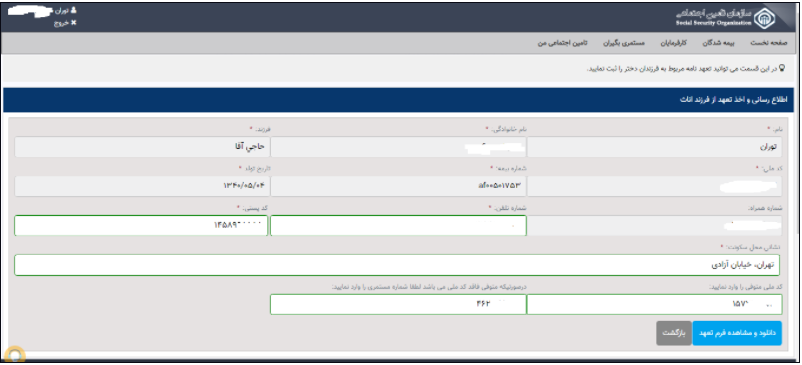Open the صفحه نخست menu item
The image size is (802, 365).
pos(769,43)
